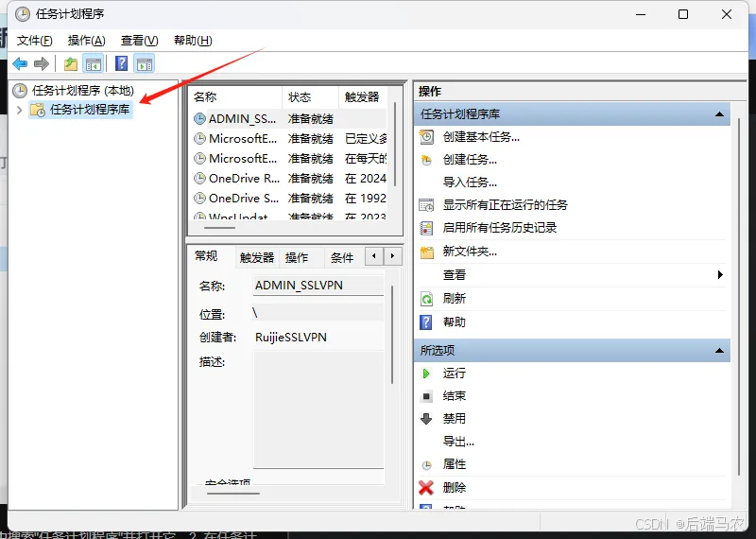Click the 删除 action text
756x539 pixels.
(455, 488)
